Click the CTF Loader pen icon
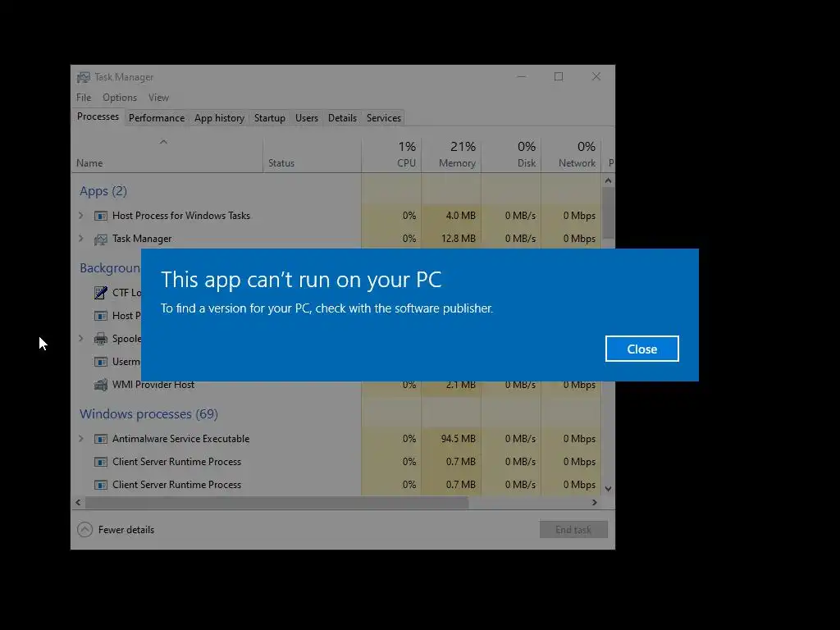This screenshot has height=630, width=840. click(x=101, y=293)
